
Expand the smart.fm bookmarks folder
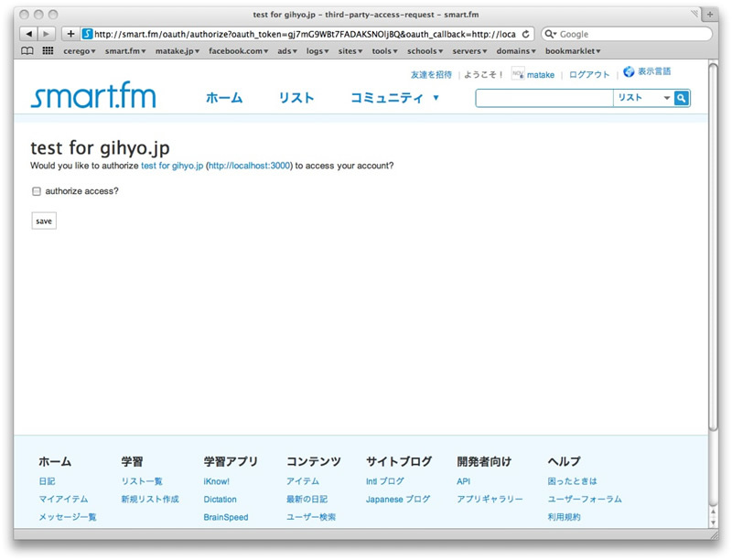[x=125, y=51]
